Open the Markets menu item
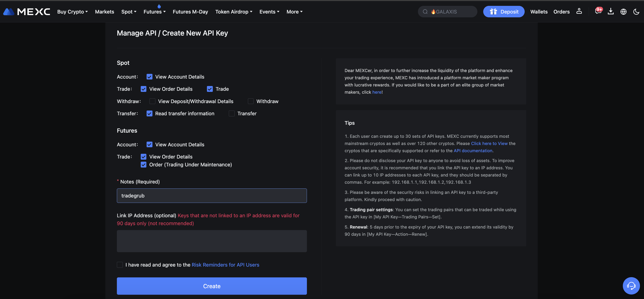The width and height of the screenshot is (644, 299). point(104,11)
